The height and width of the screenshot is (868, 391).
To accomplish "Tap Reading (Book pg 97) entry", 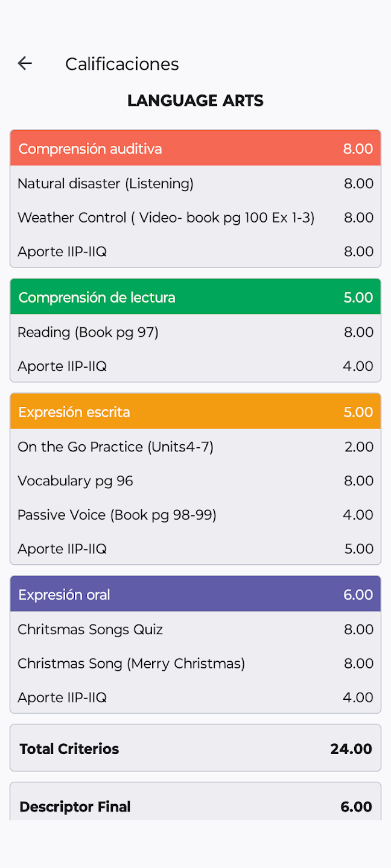I will (x=195, y=332).
